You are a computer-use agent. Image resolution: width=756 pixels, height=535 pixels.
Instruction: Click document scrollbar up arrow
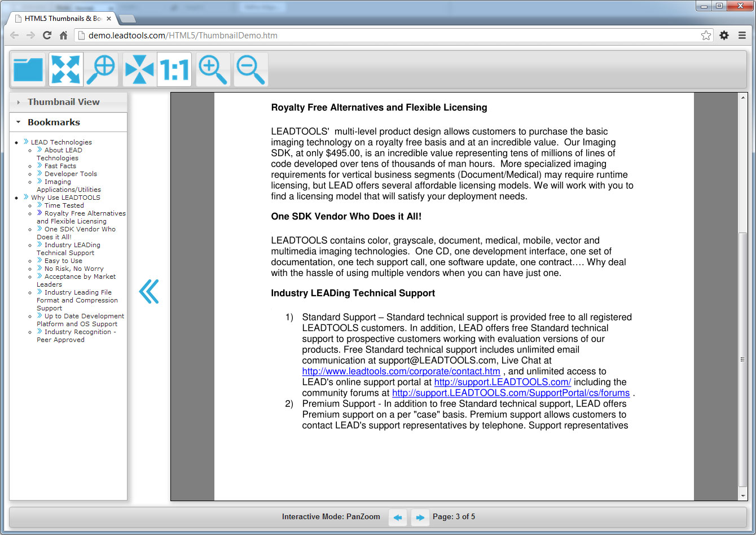pyautogui.click(x=742, y=98)
